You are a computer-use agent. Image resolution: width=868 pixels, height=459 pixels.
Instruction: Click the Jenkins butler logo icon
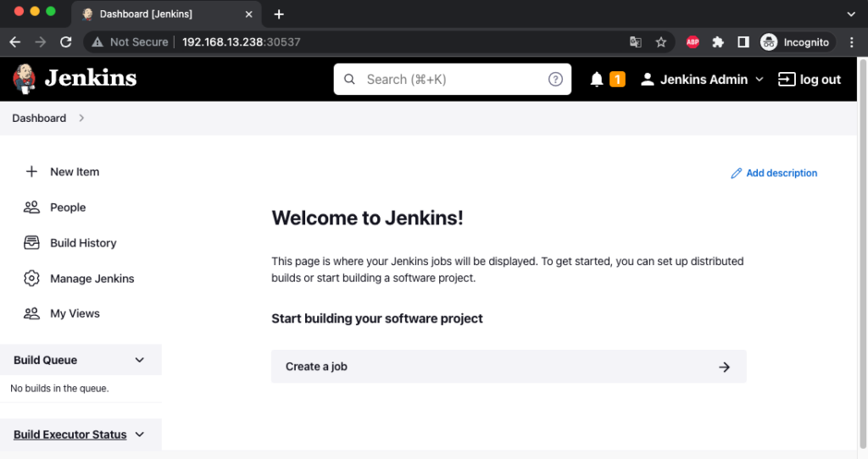point(24,79)
